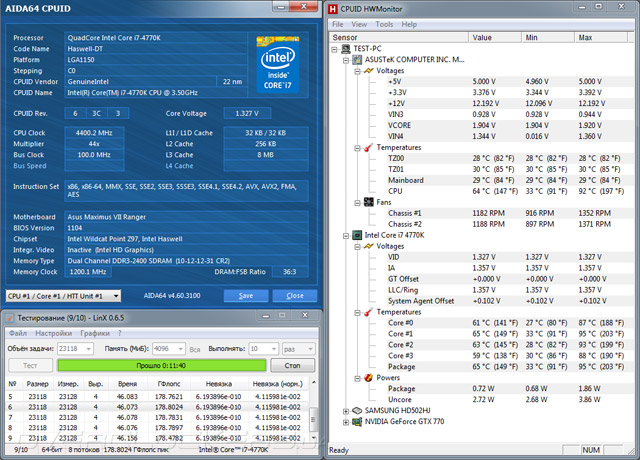640x460 pixels.
Task: Expand the SAMSUNG HD502HJ tree node
Action: 346,411
